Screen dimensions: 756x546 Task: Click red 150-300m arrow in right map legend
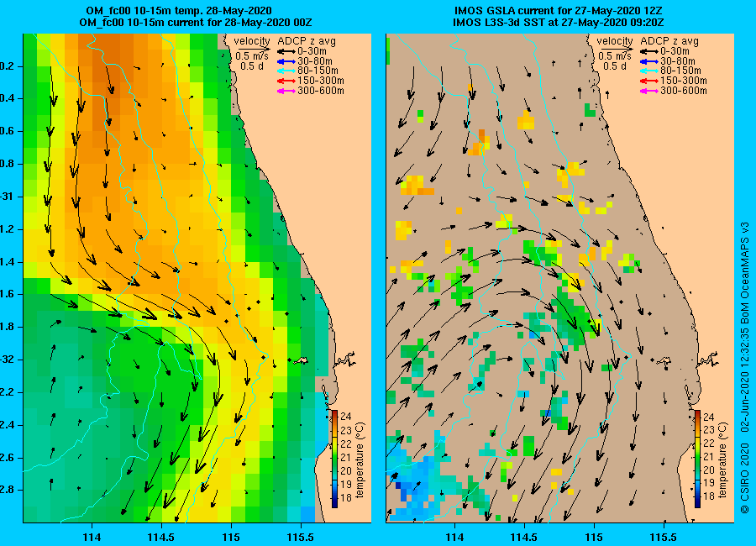[x=649, y=81]
